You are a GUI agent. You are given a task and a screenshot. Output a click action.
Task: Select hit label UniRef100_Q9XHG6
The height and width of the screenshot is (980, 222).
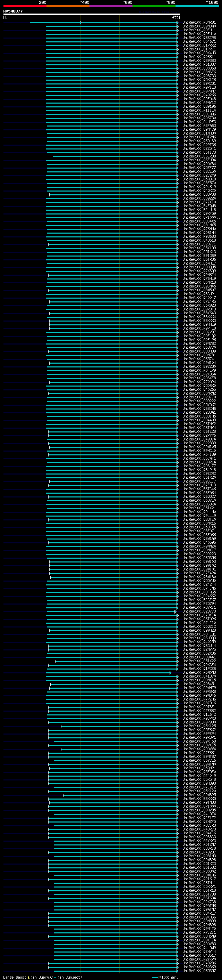[199, 917]
